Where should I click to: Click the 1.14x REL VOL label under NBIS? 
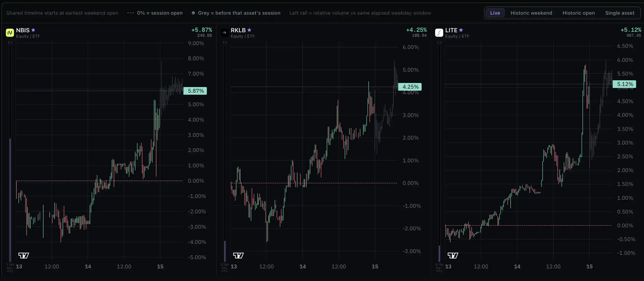tap(10, 268)
